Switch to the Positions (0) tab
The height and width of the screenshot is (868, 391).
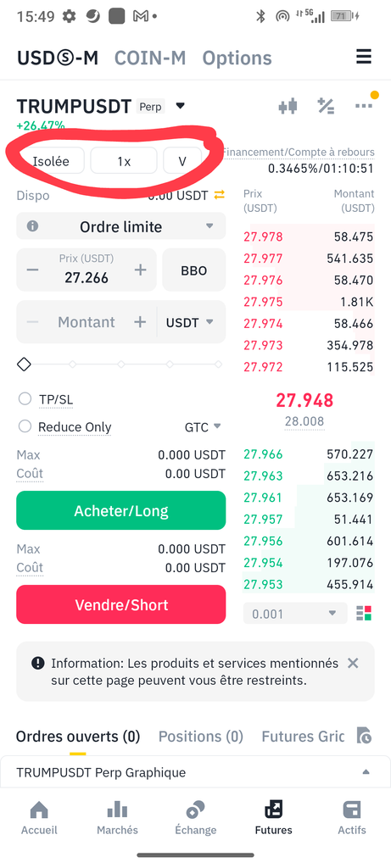(200, 737)
